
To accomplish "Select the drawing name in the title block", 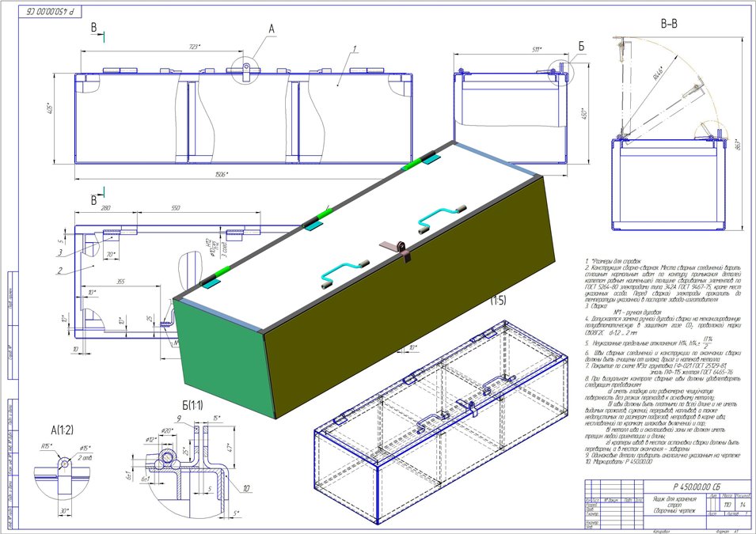I will pos(674,505).
